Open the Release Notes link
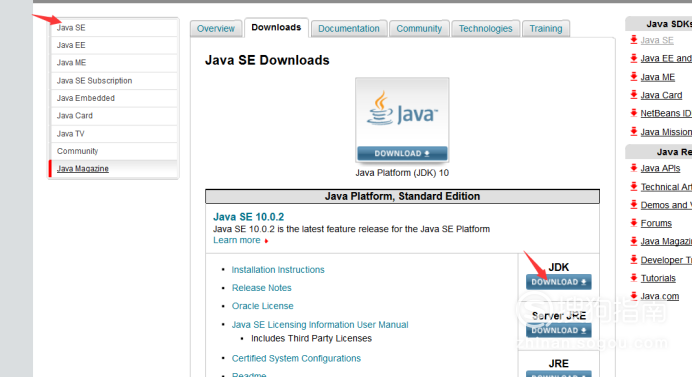Screen dimensions: 692x377 pyautogui.click(x=262, y=288)
